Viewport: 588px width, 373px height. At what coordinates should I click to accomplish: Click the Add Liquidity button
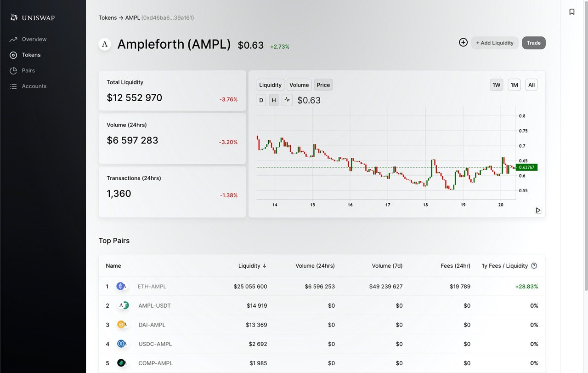tap(495, 43)
